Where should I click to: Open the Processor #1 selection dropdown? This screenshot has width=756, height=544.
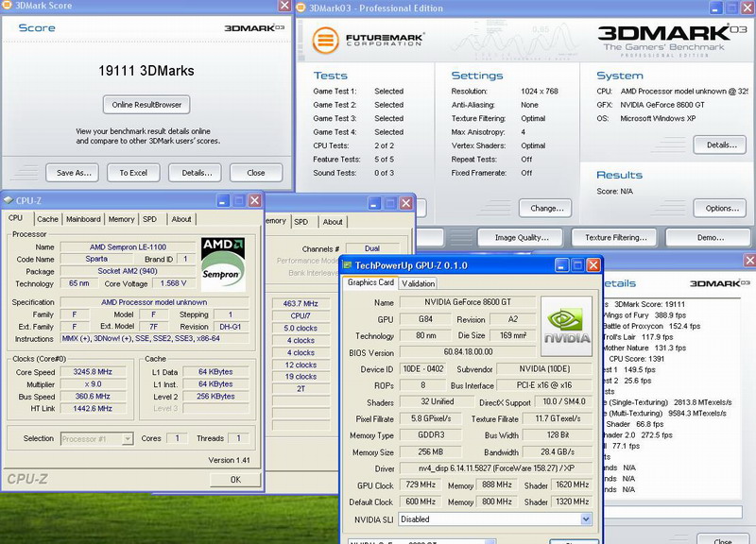click(x=128, y=439)
